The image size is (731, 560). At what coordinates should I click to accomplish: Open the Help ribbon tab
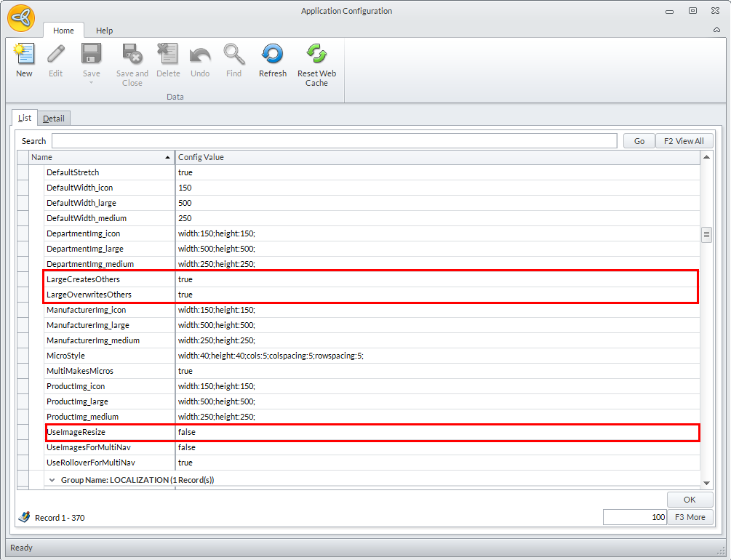click(105, 31)
